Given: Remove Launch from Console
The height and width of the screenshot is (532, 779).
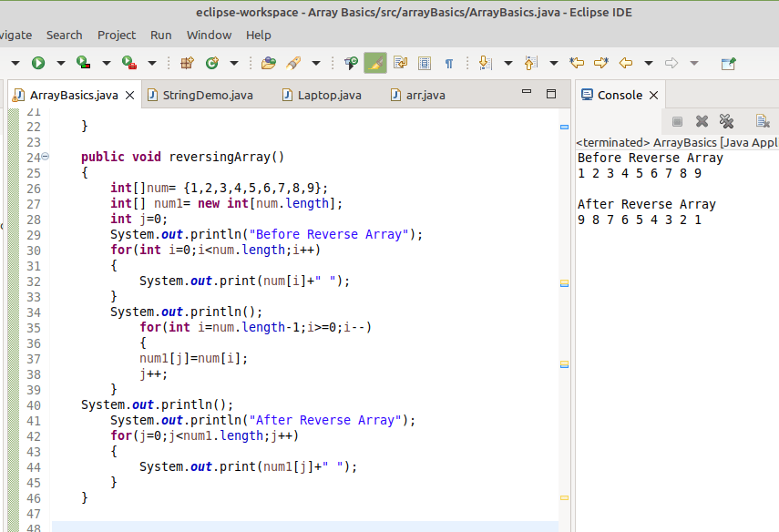Looking at the screenshot, I should point(702,121).
